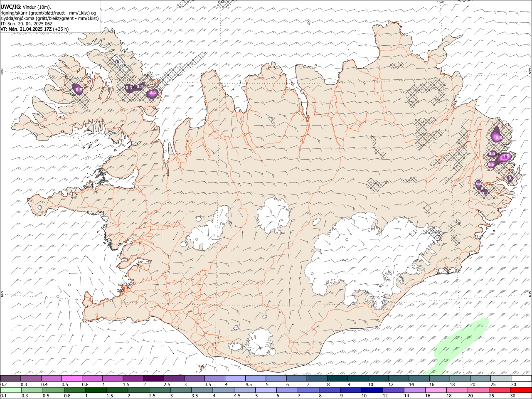Click the UWC/IG title text

click(x=10, y=7)
